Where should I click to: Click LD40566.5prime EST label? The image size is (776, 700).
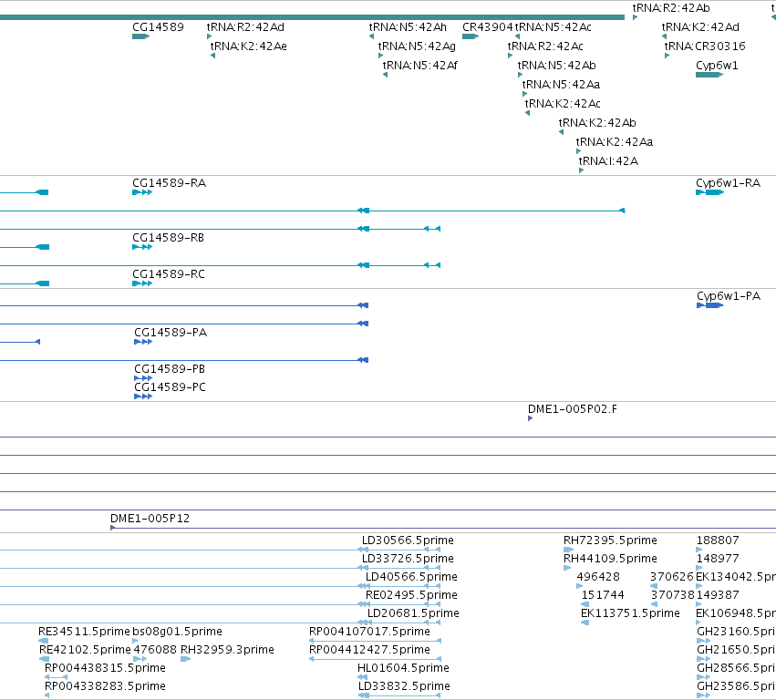(x=411, y=577)
